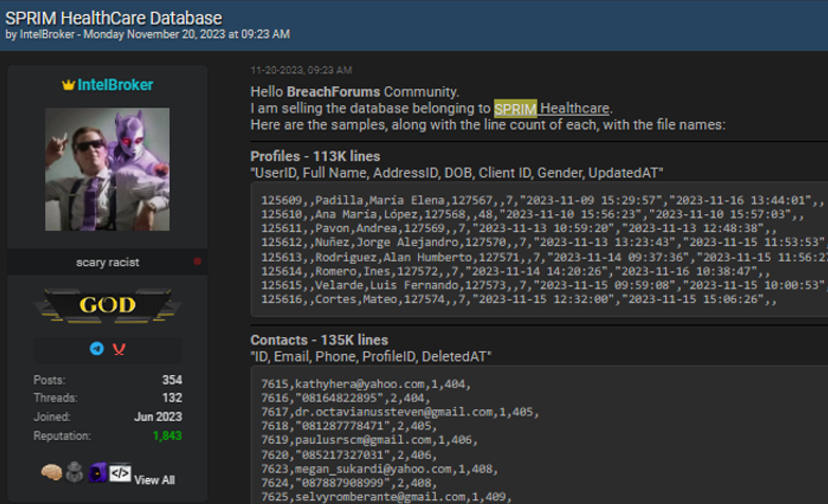Click the Reputation: label

62,436
